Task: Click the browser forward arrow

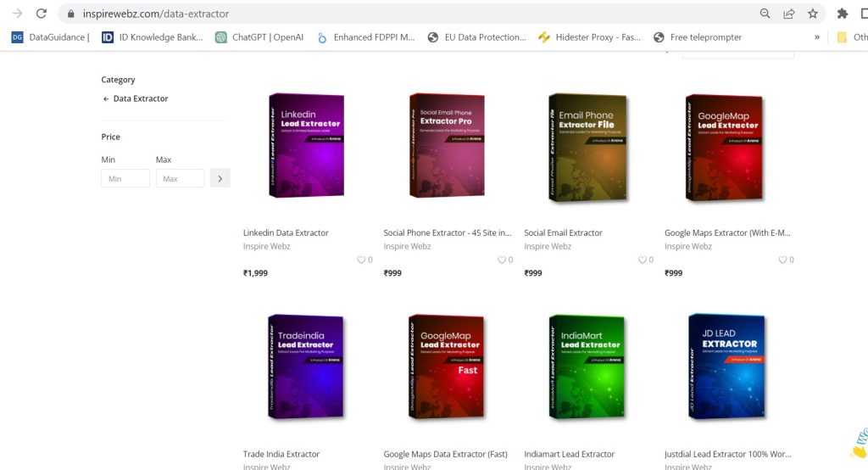Action: [17, 14]
